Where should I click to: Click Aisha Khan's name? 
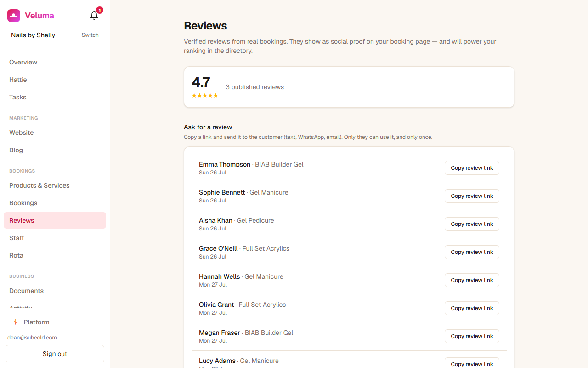click(x=215, y=220)
